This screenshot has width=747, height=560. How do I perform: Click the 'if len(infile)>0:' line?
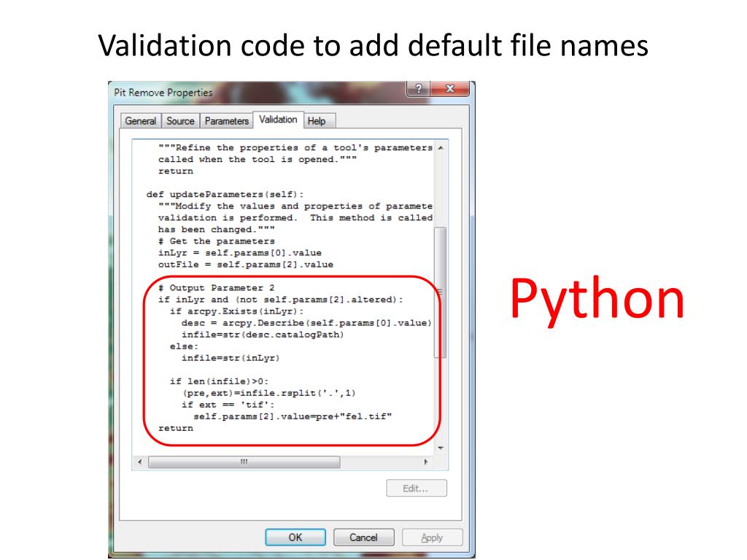(219, 381)
